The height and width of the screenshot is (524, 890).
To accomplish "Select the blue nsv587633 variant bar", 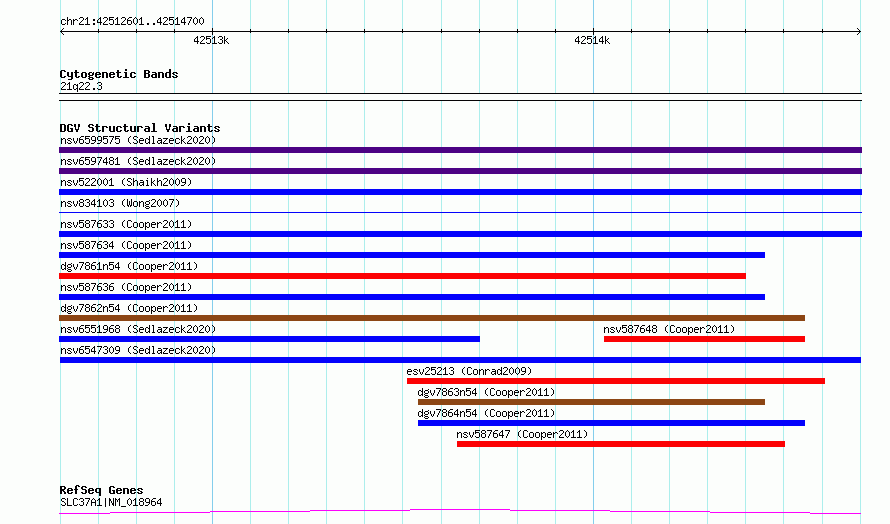I will (x=460, y=234).
